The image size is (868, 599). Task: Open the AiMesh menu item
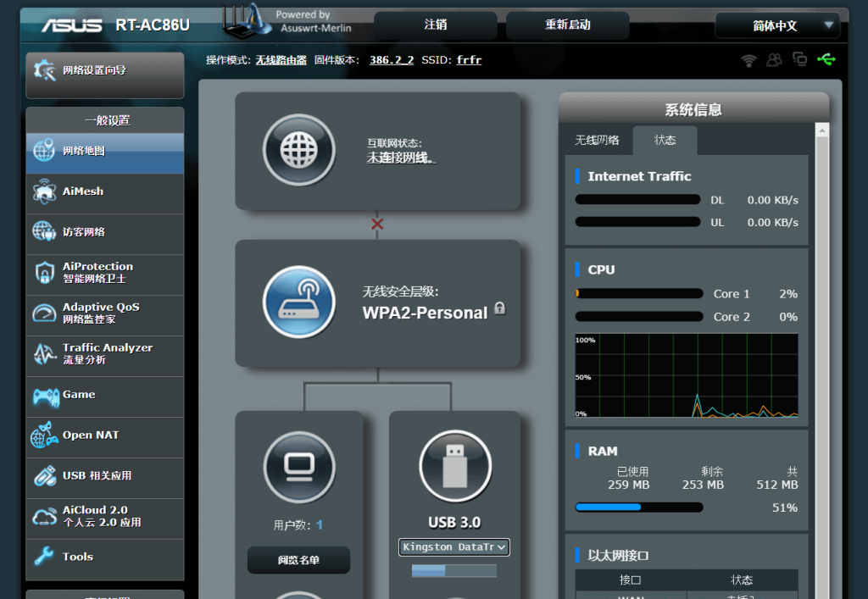click(x=104, y=192)
